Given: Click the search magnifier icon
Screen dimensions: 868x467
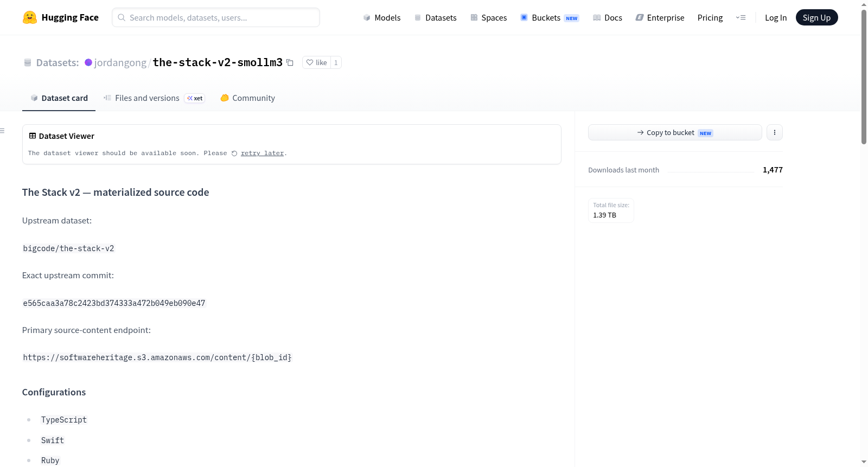Looking at the screenshot, I should coord(122,17).
